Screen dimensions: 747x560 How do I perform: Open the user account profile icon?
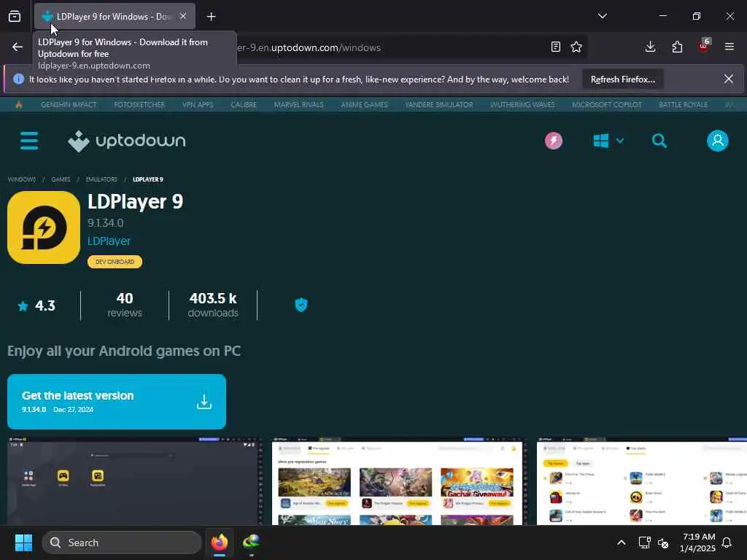point(718,141)
